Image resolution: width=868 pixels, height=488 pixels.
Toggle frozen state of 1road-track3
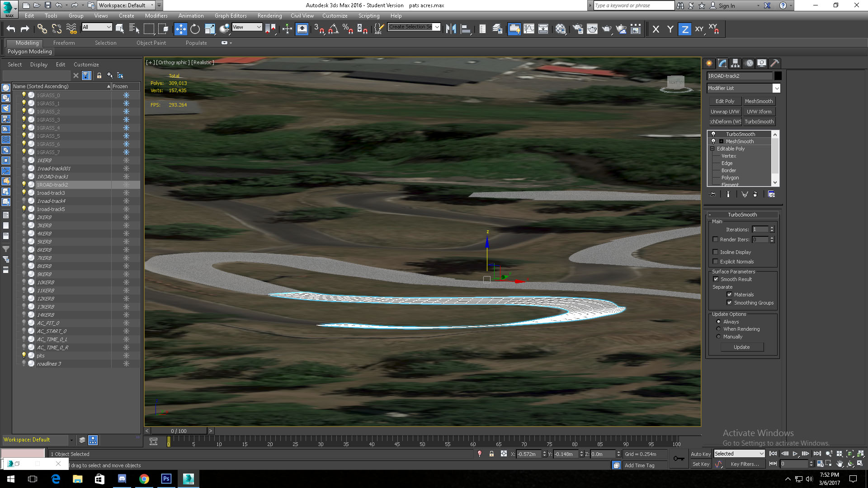126,193
